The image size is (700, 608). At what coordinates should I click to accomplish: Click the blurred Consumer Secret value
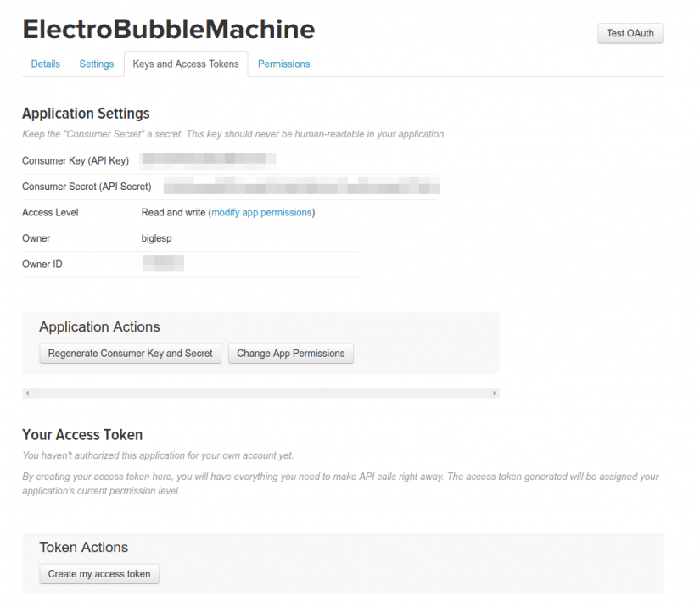click(x=301, y=186)
